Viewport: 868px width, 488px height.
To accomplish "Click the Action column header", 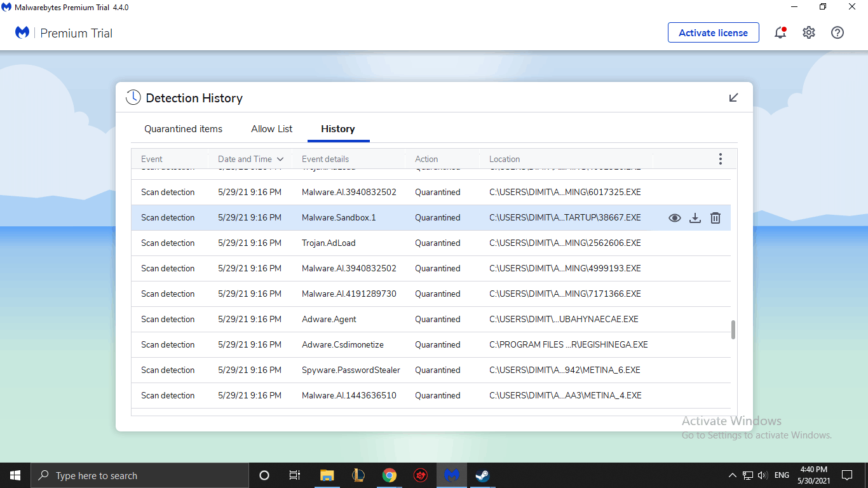I will [x=426, y=159].
